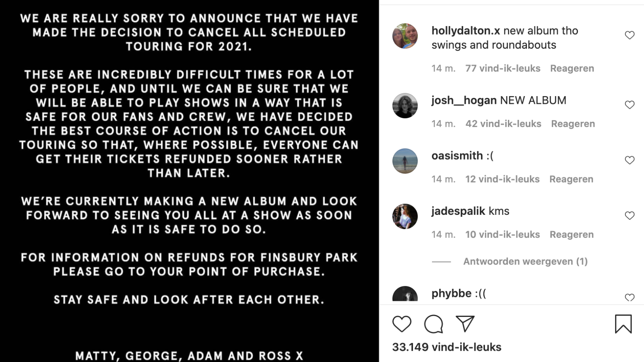View the 77 likes on hollydalton.x's comment
Viewport: 644px width, 362px height.
click(x=503, y=68)
